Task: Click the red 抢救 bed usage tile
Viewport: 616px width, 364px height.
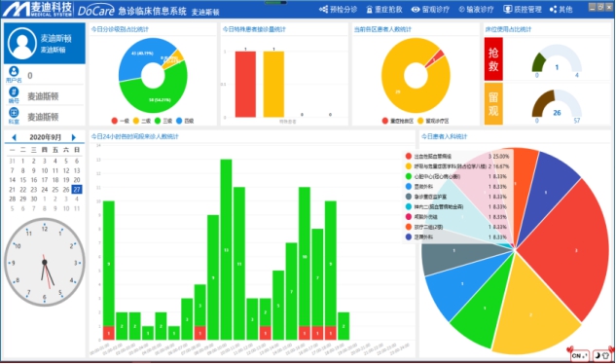Action: coord(493,59)
